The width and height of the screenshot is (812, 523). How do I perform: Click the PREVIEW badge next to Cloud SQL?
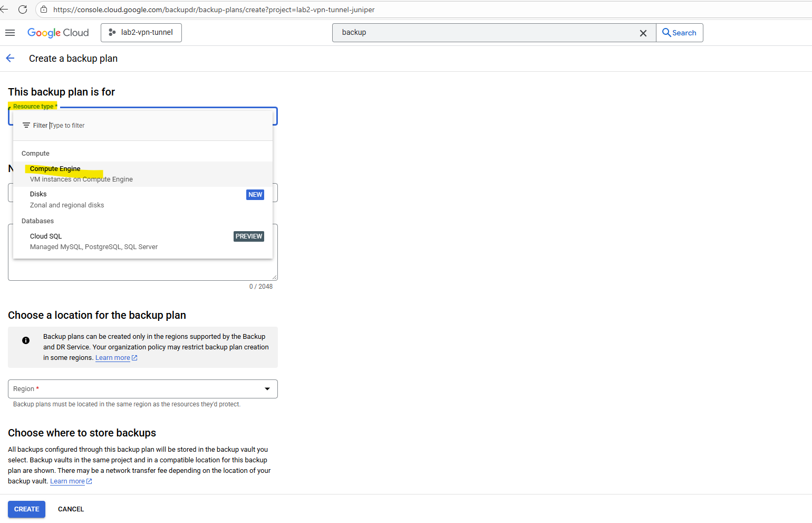249,236
